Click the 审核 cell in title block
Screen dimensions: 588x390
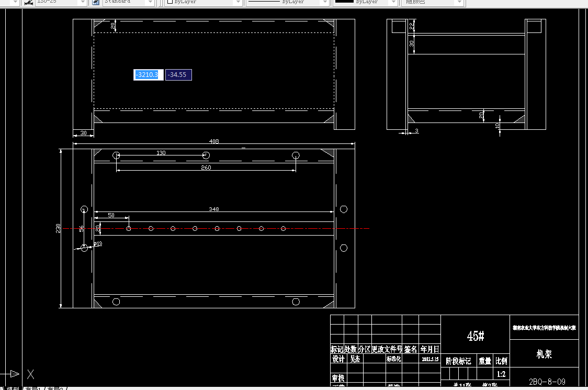click(338, 377)
